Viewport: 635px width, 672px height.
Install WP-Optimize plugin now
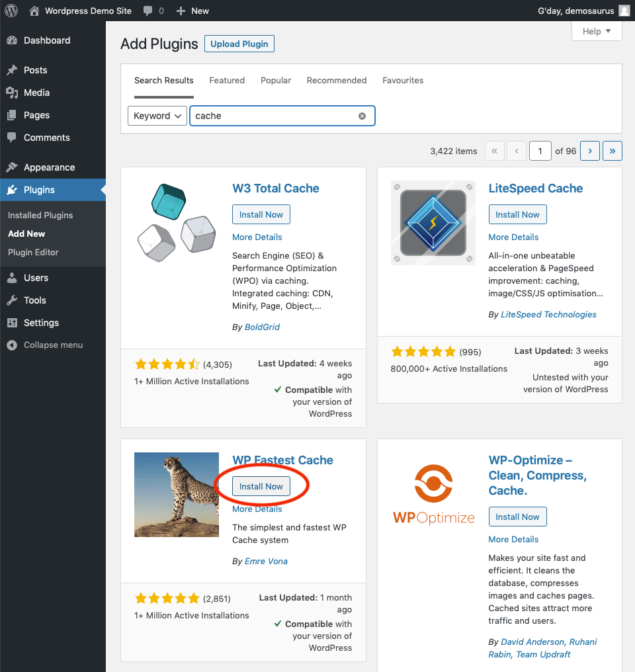(517, 517)
